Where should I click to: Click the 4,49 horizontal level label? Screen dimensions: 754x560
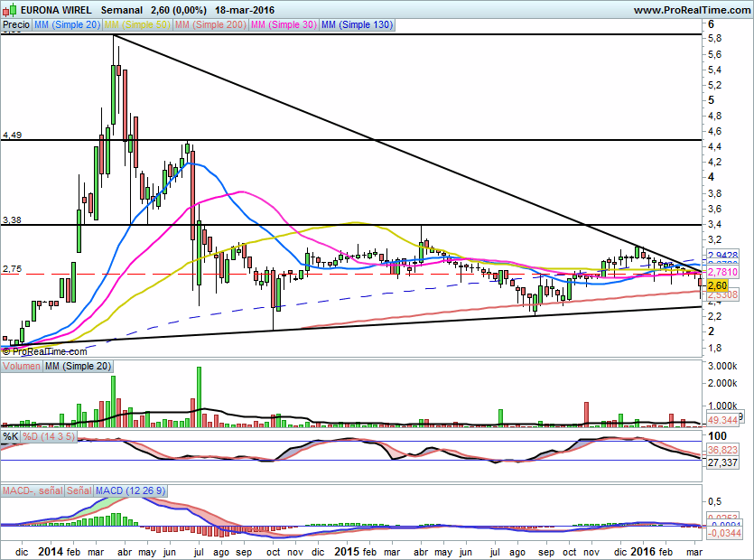12,135
